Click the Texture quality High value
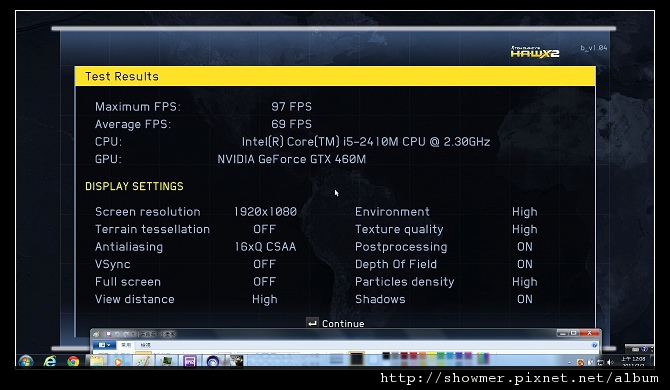 tap(525, 229)
